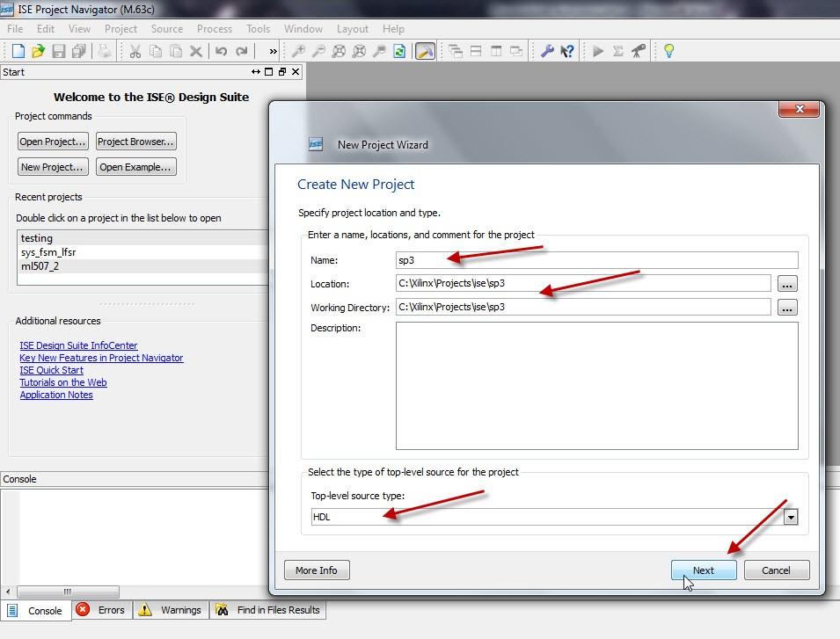Click the New Project... button

point(53,167)
